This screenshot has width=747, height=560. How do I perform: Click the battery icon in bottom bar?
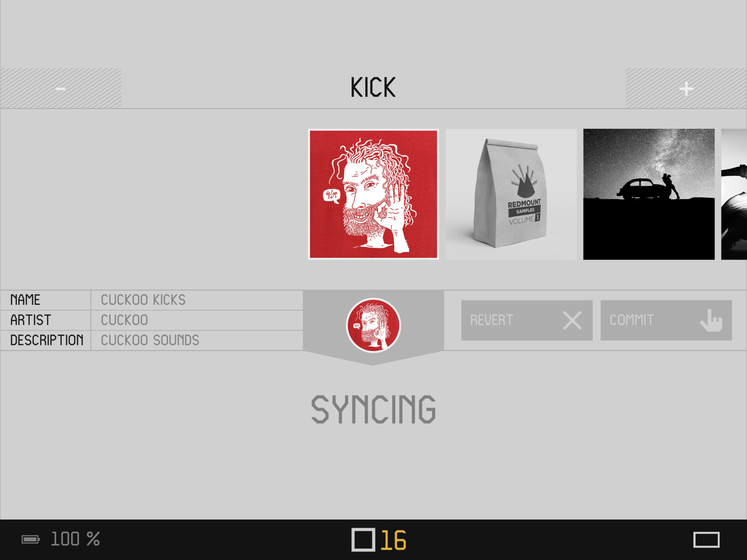pos(31,539)
